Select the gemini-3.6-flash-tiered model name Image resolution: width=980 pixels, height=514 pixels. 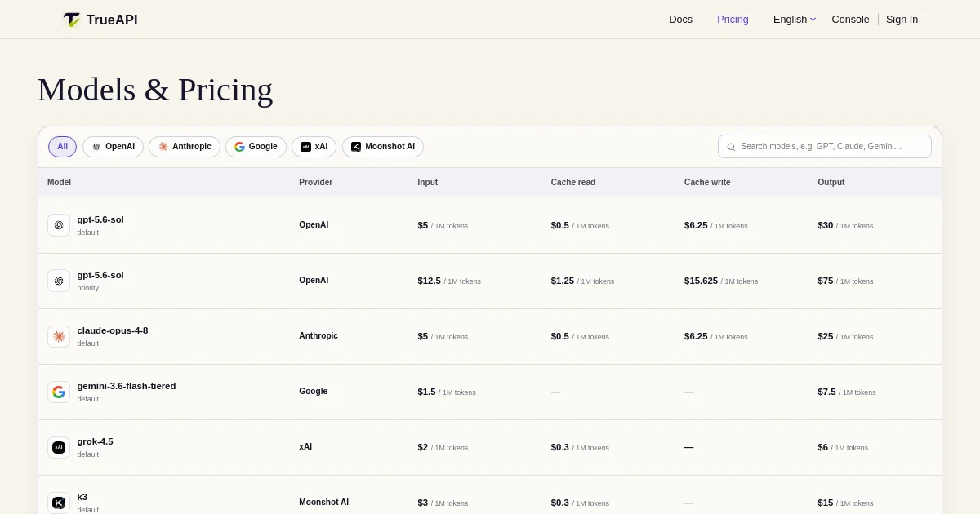click(127, 386)
